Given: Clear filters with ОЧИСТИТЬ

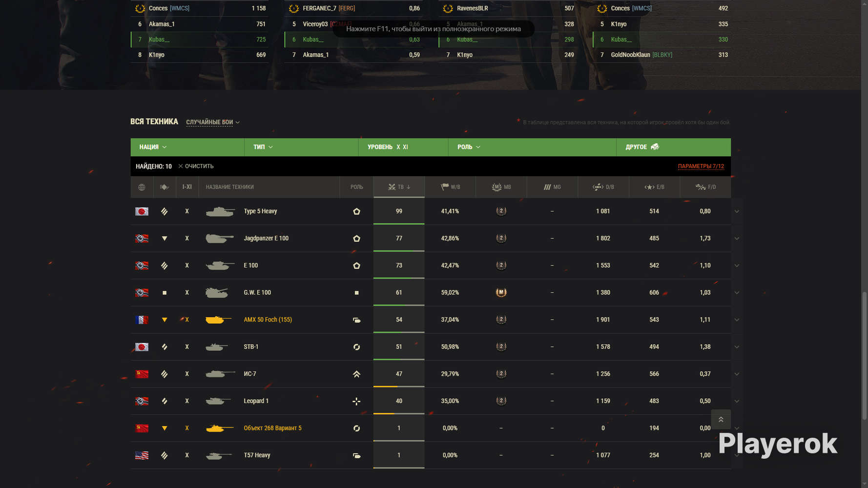Looking at the screenshot, I should (x=196, y=166).
